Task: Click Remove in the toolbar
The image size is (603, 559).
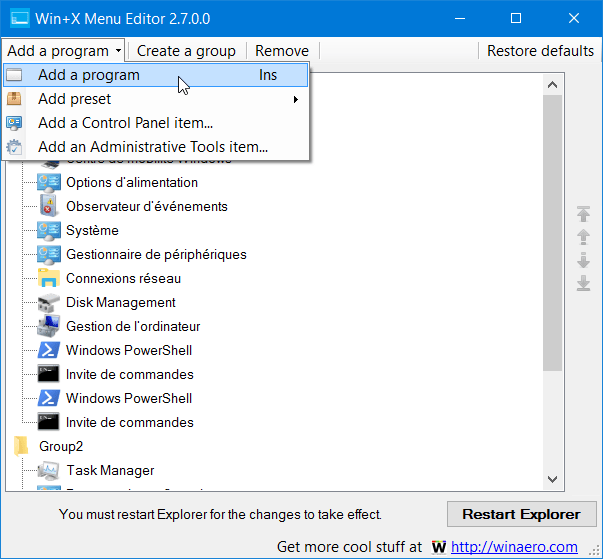Action: tap(282, 51)
